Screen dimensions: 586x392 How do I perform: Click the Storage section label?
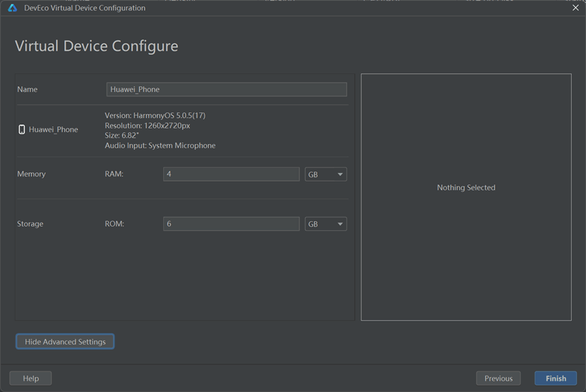pyautogui.click(x=30, y=224)
